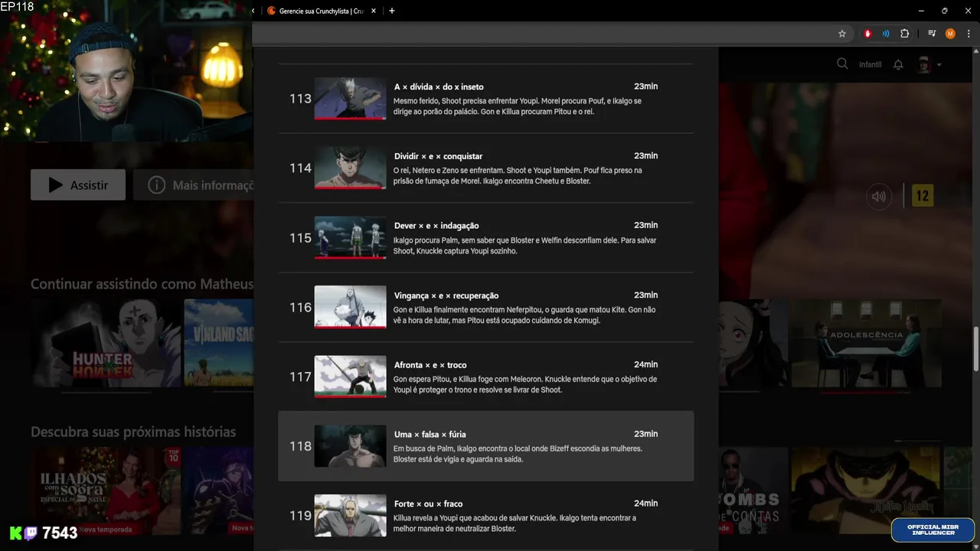The width and height of the screenshot is (980, 551).
Task: Click episode number 119
Action: coord(300,516)
